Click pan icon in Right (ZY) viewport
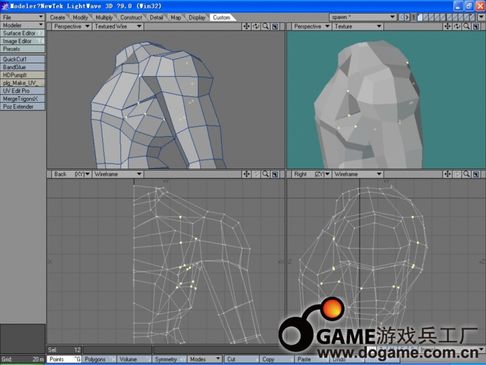This screenshot has width=486, height=365. pos(447,174)
